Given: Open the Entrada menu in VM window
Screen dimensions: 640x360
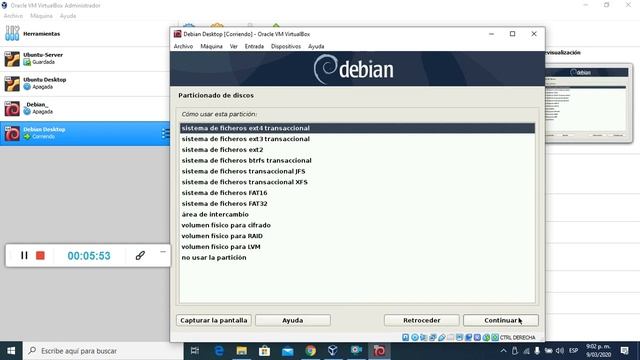Looking at the screenshot, I should click(254, 47).
